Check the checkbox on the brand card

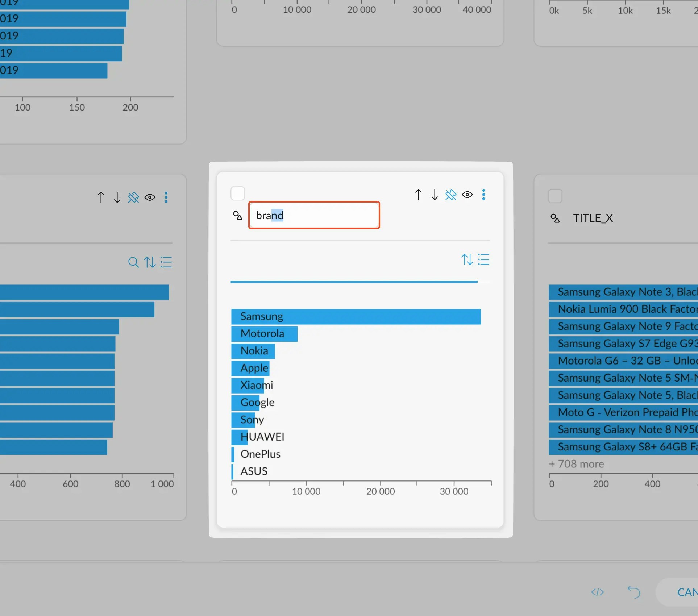point(238,193)
